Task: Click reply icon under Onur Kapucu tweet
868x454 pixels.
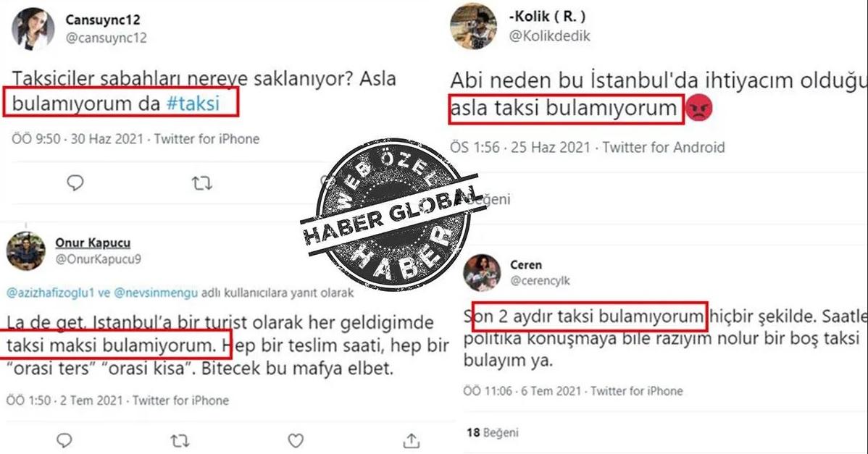Action: click(64, 440)
